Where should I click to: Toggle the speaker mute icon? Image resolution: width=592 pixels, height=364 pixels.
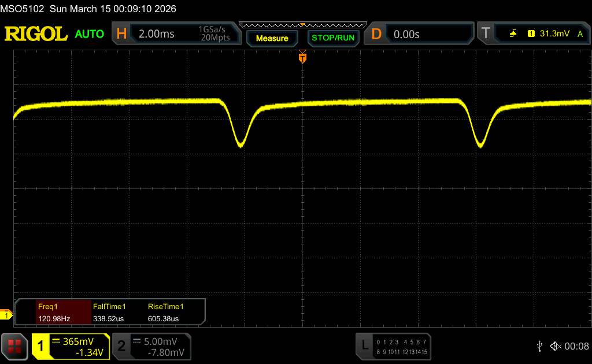click(556, 346)
